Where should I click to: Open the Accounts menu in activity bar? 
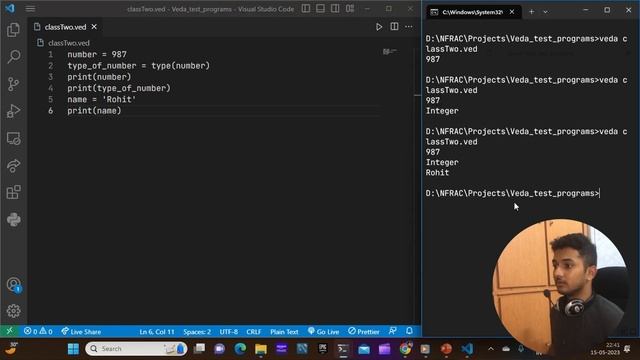pyautogui.click(x=13, y=284)
